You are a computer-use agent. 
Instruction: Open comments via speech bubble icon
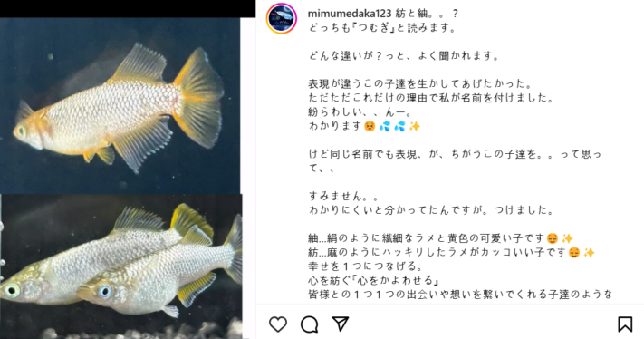[x=309, y=324]
